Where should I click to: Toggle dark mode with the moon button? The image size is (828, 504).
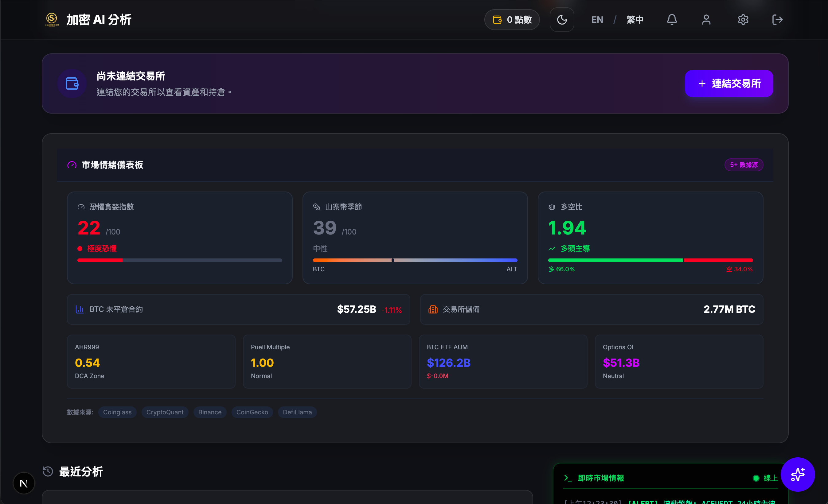click(561, 19)
